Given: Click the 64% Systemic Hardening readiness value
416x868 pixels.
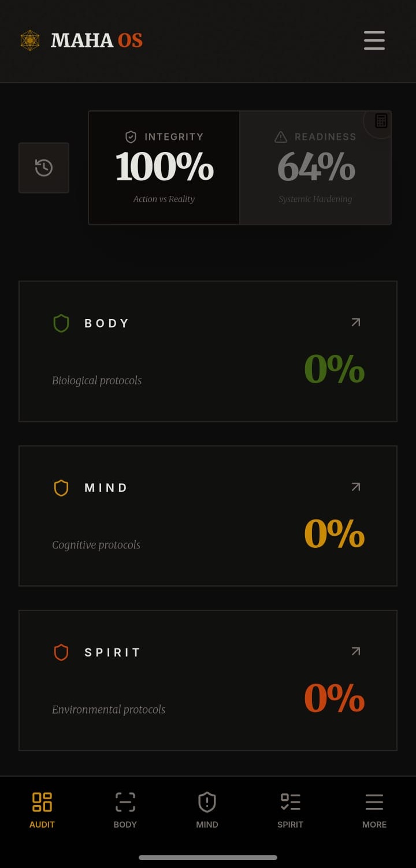Looking at the screenshot, I should [316, 168].
